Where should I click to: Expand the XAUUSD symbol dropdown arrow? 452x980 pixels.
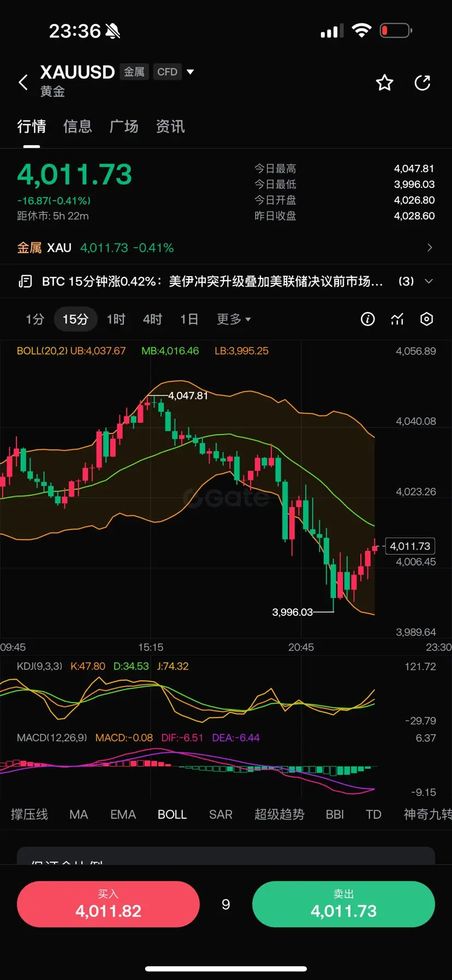[191, 72]
